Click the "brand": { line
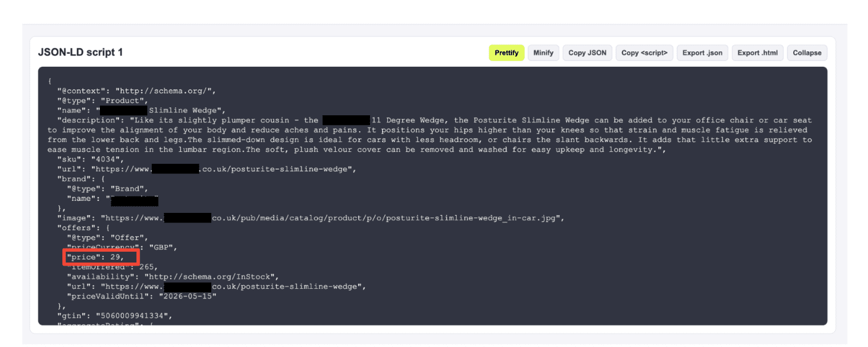This screenshot has height=347, width=868. pyautogui.click(x=81, y=179)
